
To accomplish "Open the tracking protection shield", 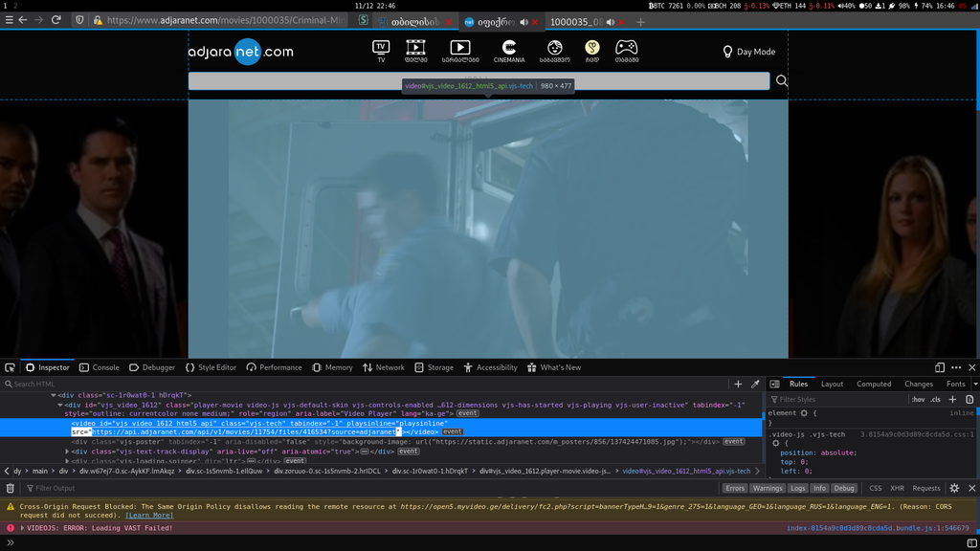I will (x=79, y=20).
